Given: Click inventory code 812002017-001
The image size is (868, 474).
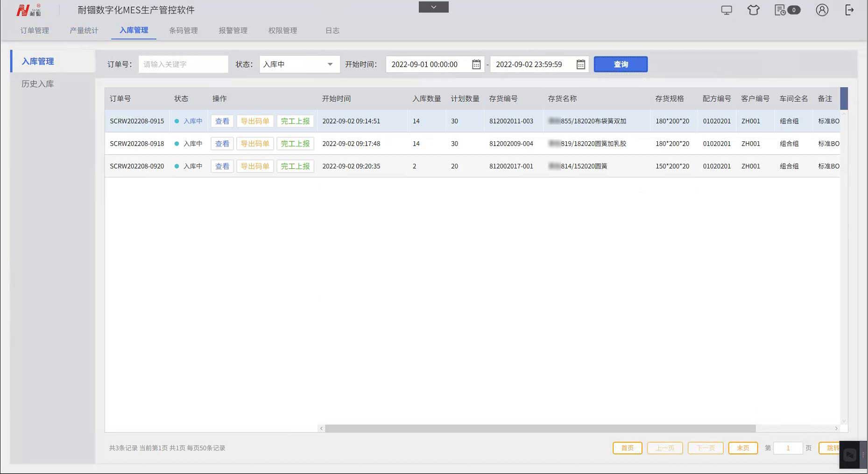Looking at the screenshot, I should pos(511,166).
